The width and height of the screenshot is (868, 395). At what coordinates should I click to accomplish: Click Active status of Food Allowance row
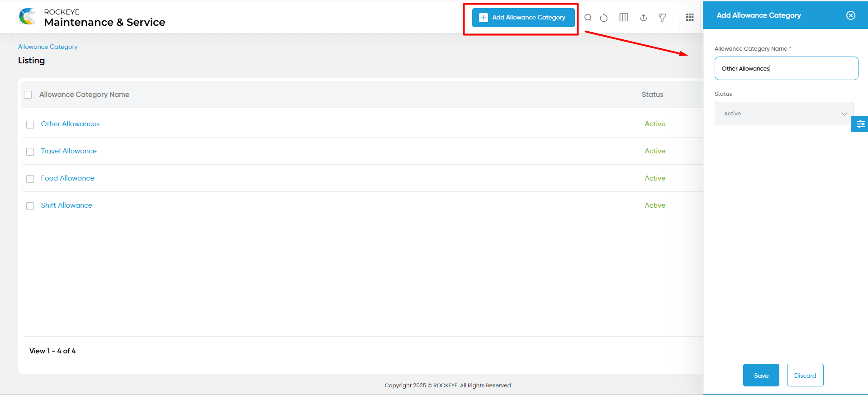[x=655, y=178]
